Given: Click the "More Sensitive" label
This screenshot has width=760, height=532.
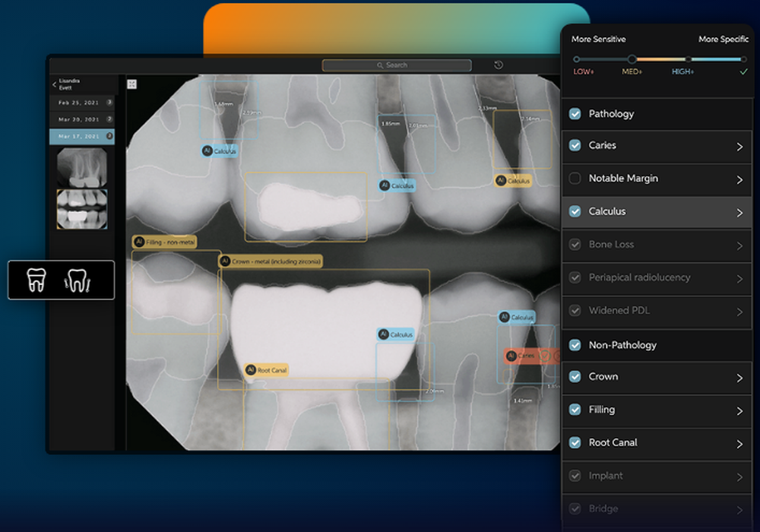Looking at the screenshot, I should (x=598, y=40).
